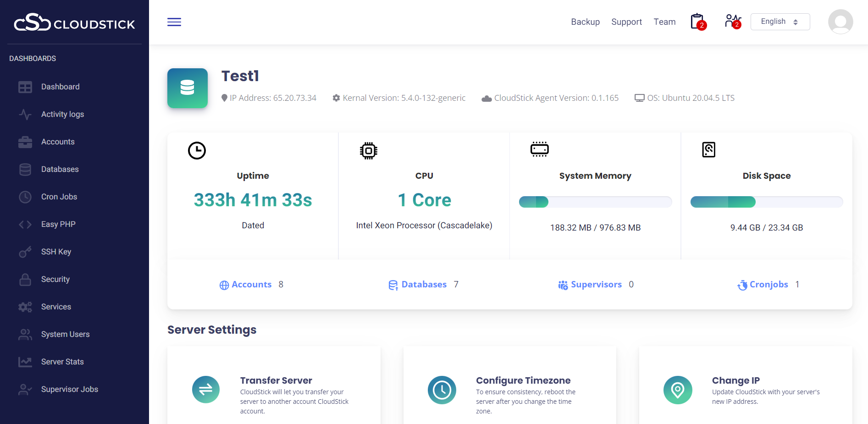Toggle the hamburger sidebar menu
Screen dimensions: 868x424
coord(174,22)
